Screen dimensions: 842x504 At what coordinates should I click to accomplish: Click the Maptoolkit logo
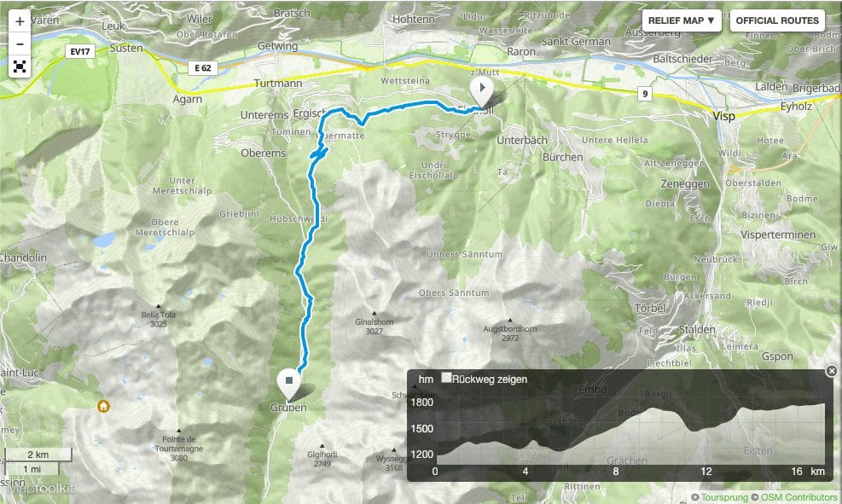coord(37,489)
